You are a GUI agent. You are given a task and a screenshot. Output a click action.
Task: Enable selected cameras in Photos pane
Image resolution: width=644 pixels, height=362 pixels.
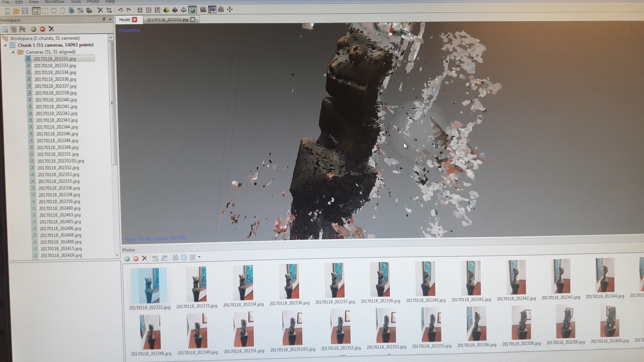pos(127,258)
